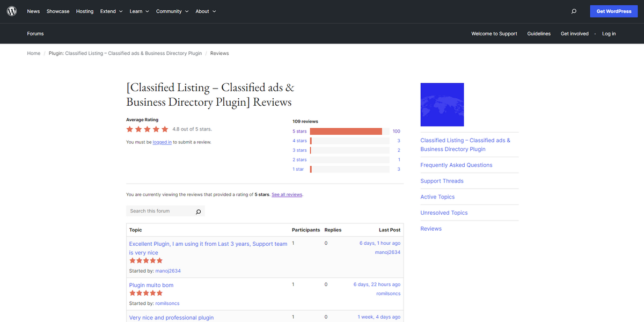Viewport: 644px width, 322px height.
Task: Open romilsoncs profile in Started by
Action: tap(167, 303)
